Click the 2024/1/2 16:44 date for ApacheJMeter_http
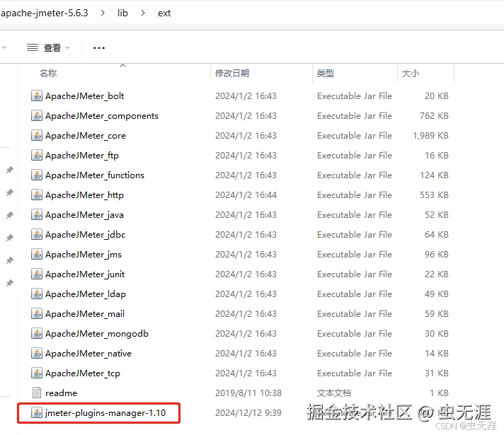504x435 pixels. point(246,195)
